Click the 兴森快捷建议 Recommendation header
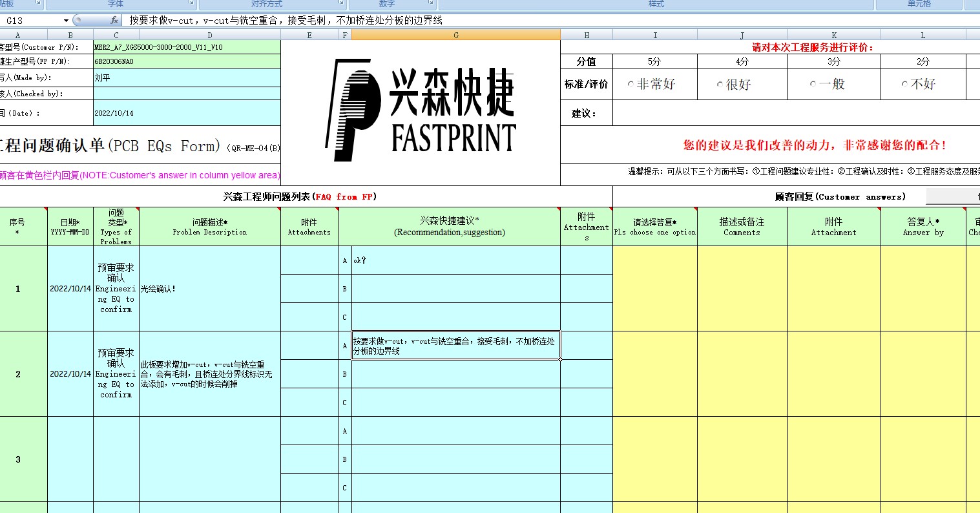Viewport: 980px width, 513px height. coord(450,227)
